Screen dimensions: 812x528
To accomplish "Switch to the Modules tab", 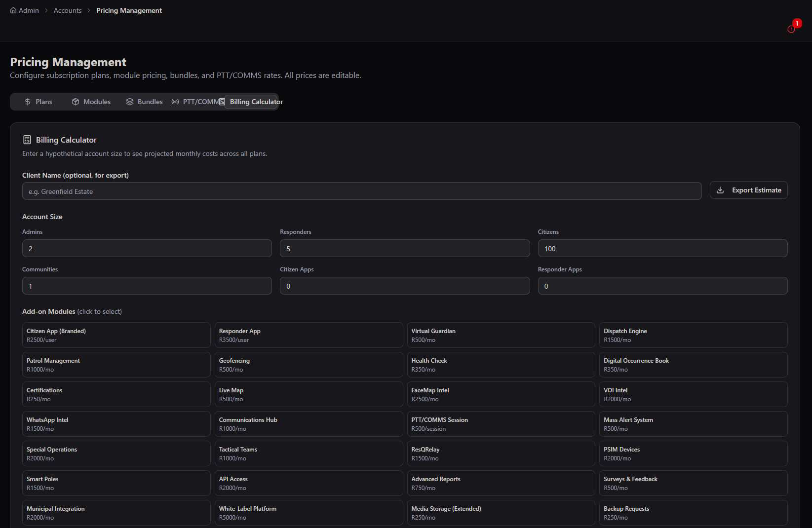I will pos(91,102).
